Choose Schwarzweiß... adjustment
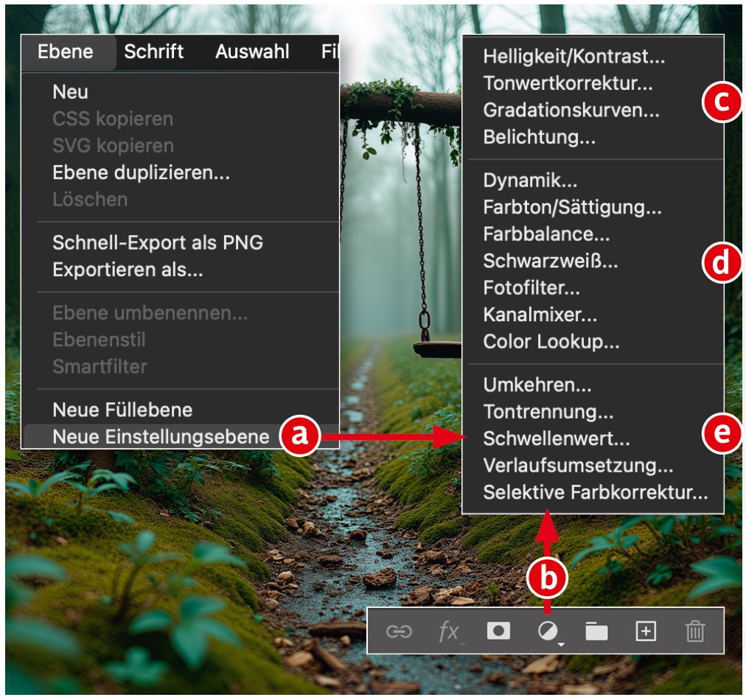Screen dimensions: 746x700 coord(551,261)
